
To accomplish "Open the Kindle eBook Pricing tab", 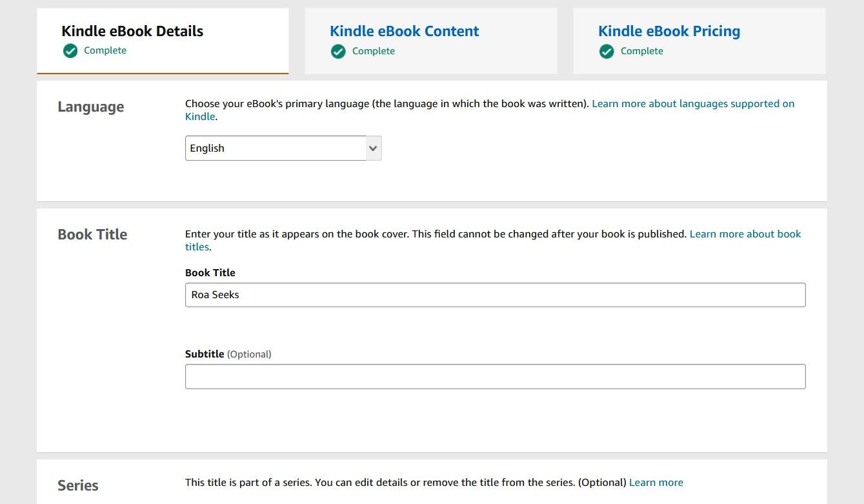I will coord(668,31).
